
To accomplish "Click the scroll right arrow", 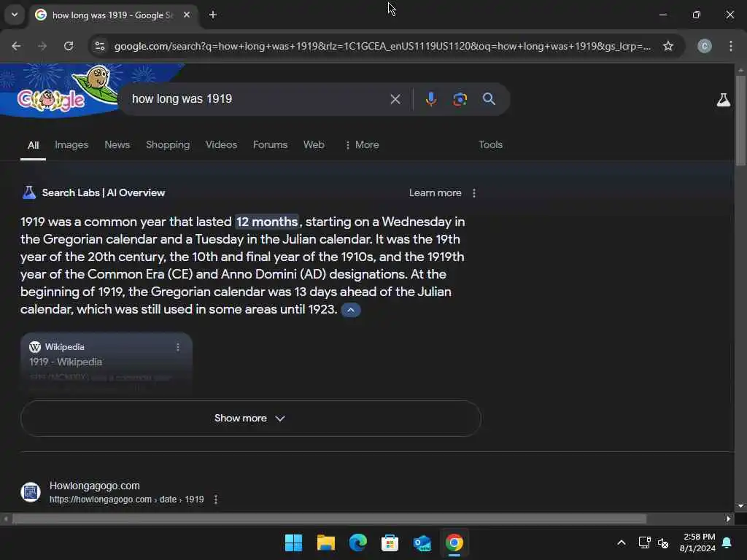I will [x=728, y=518].
